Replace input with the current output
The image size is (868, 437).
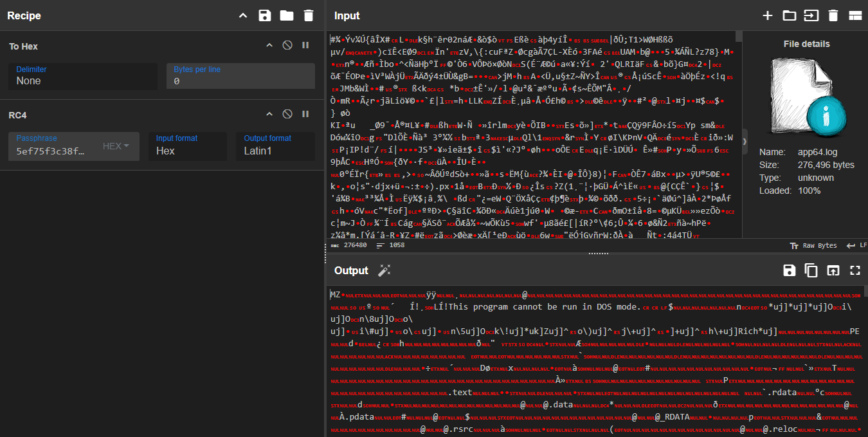[x=833, y=270]
